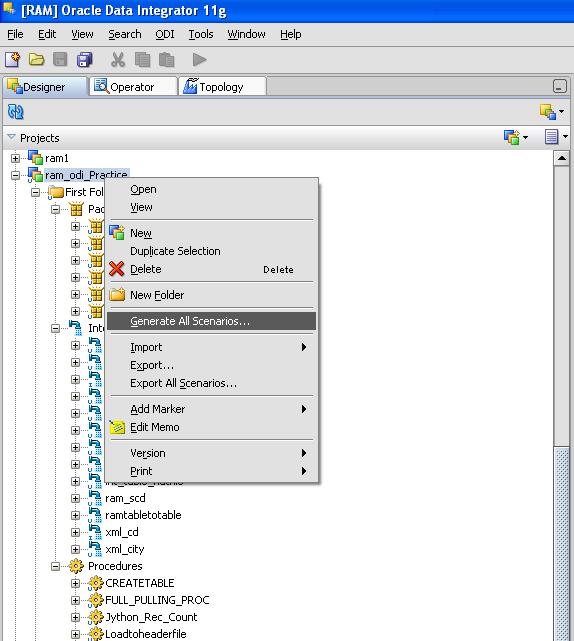Click the Paste toolbar icon
This screenshot has width=574, height=641.
pos(166,60)
